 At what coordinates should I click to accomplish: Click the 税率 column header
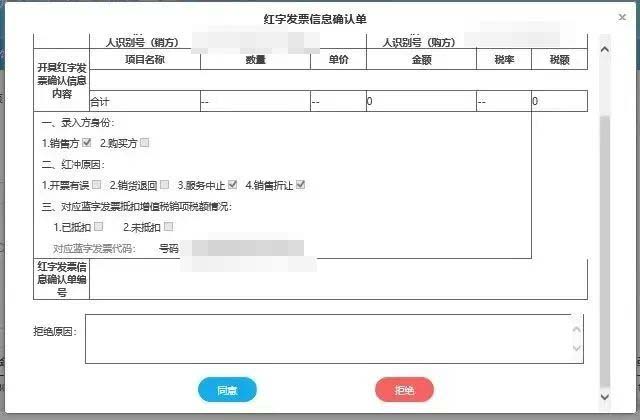coord(504,60)
